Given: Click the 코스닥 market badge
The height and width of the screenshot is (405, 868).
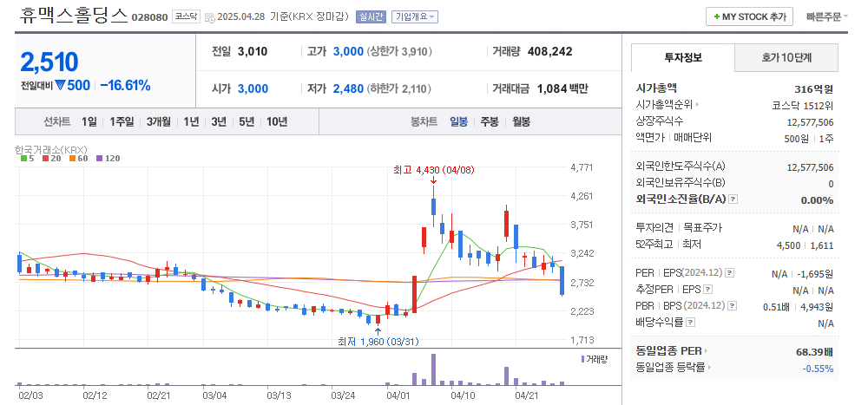Looking at the screenshot, I should coord(186,16).
